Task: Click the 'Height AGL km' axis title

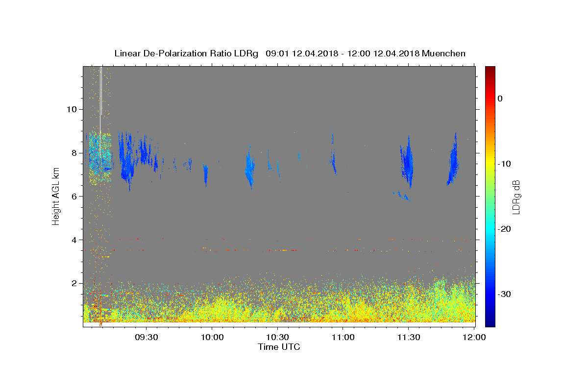Action: 56,196
